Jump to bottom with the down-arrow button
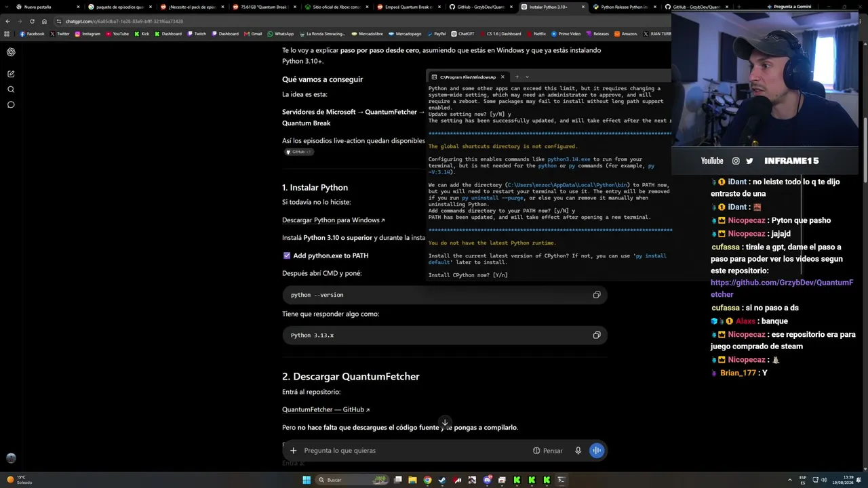The width and height of the screenshot is (868, 488). click(x=445, y=422)
